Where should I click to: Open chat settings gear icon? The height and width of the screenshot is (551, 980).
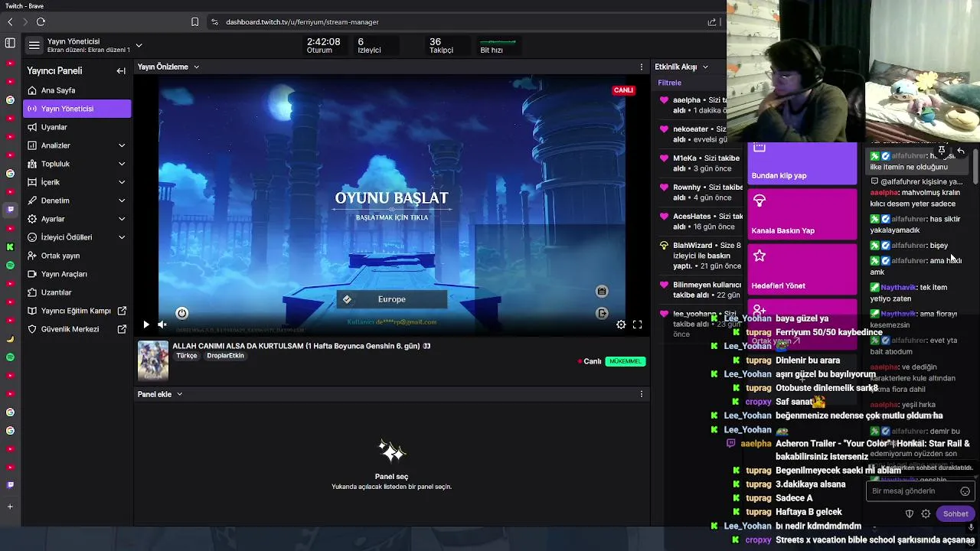click(926, 514)
